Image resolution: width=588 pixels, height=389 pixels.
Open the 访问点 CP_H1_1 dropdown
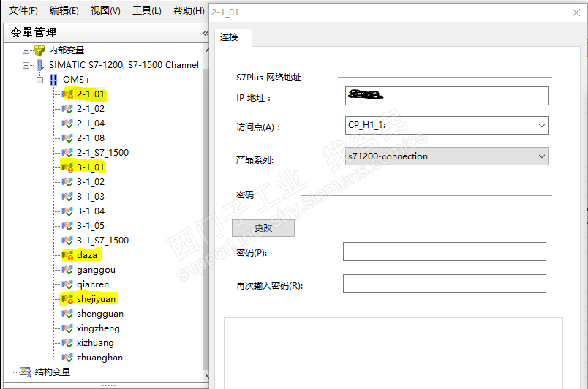point(541,126)
